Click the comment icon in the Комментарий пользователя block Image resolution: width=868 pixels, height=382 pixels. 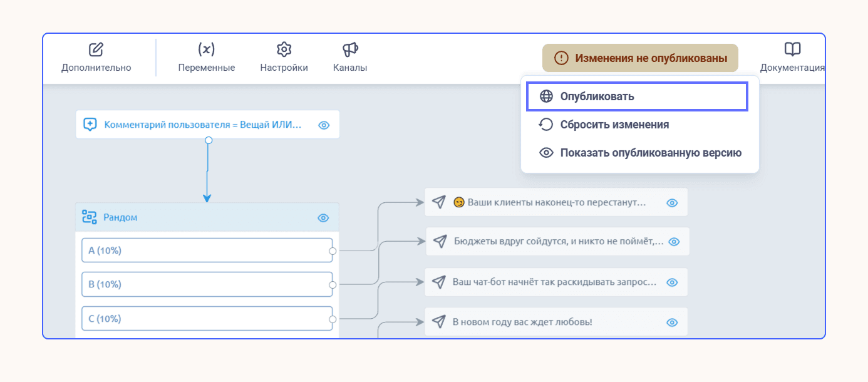point(90,125)
